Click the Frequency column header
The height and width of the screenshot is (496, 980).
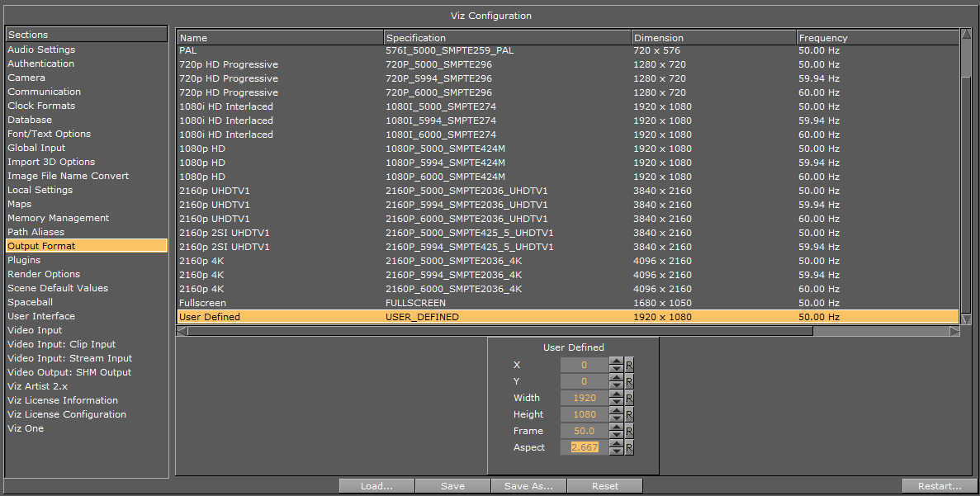point(878,38)
